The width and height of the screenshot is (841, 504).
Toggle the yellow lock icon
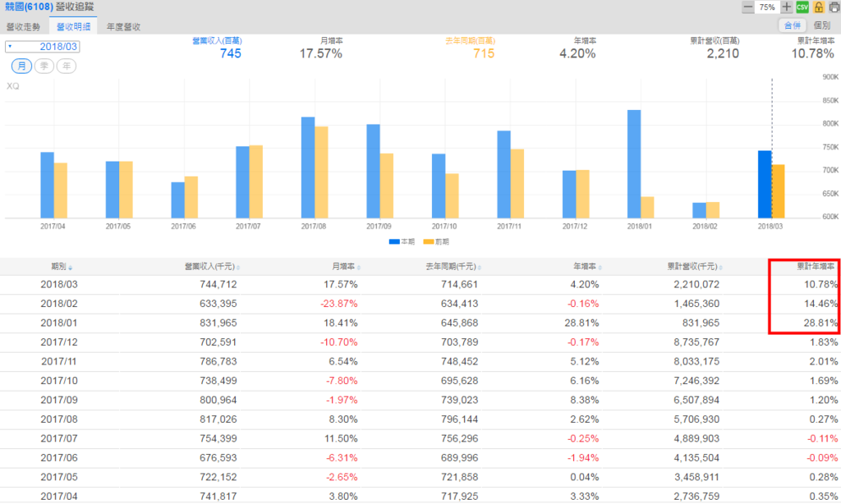[x=819, y=7]
